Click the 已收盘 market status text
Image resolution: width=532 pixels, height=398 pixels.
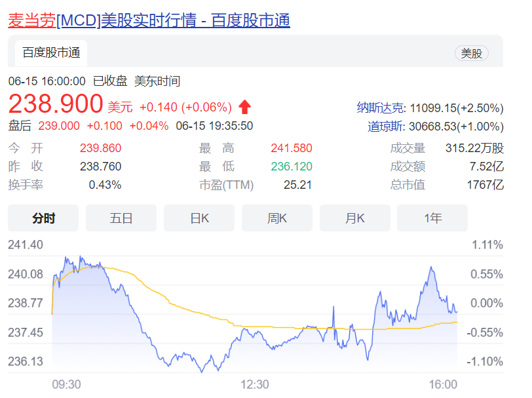click(110, 81)
